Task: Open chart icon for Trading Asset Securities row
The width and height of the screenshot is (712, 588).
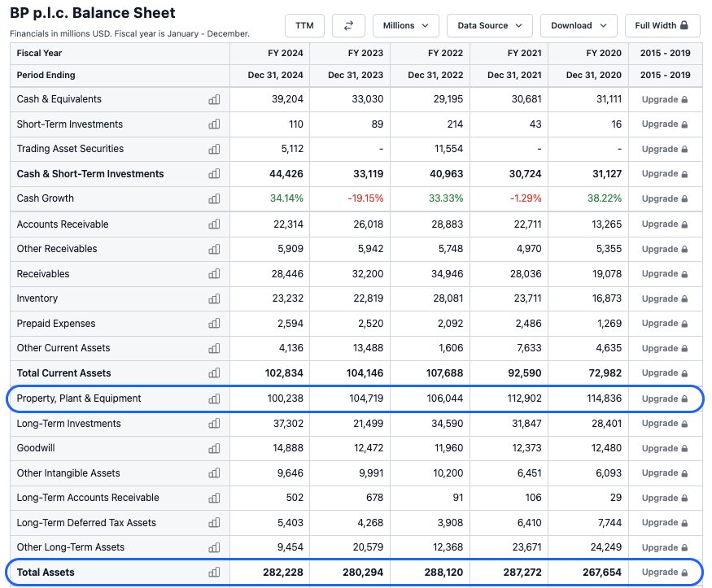Action: (214, 149)
